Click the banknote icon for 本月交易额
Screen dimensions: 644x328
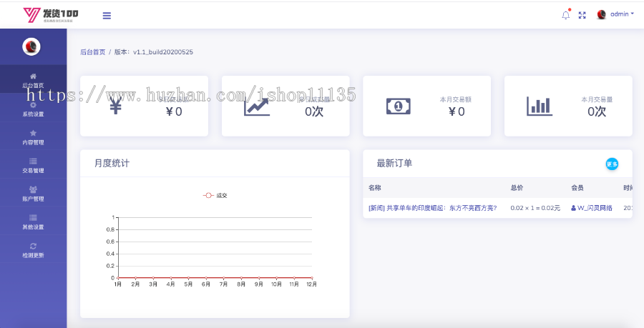pos(399,106)
